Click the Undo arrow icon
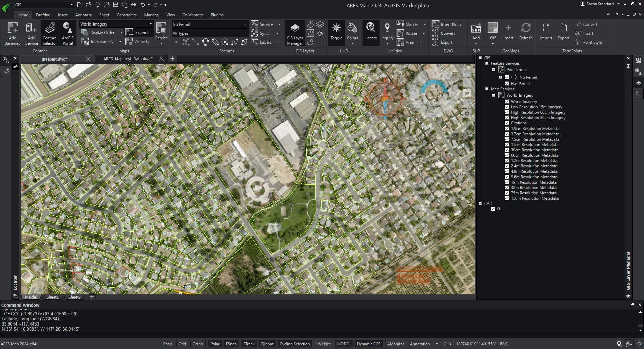 tap(143, 5)
